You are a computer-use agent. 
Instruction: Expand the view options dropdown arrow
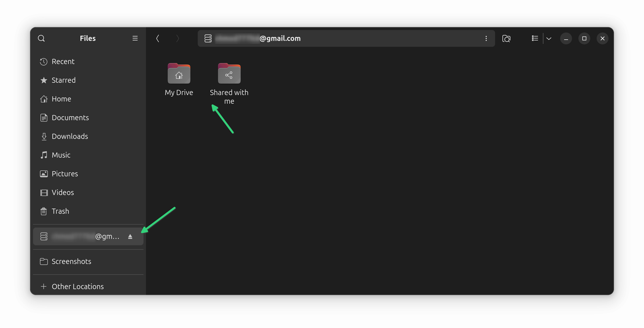click(549, 39)
